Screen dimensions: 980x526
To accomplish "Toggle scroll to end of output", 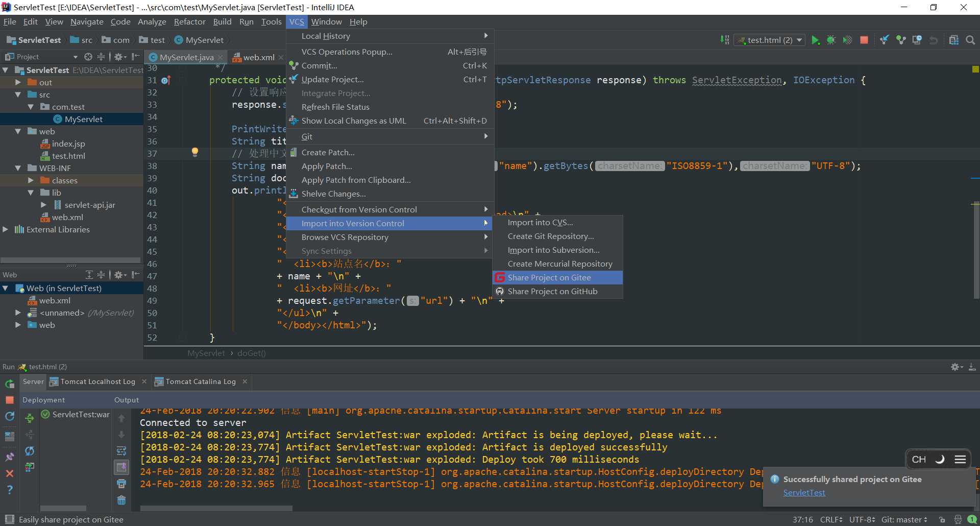I will [x=121, y=467].
